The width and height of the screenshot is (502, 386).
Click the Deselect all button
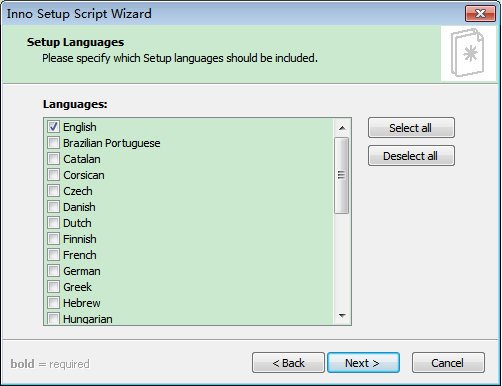[x=411, y=156]
